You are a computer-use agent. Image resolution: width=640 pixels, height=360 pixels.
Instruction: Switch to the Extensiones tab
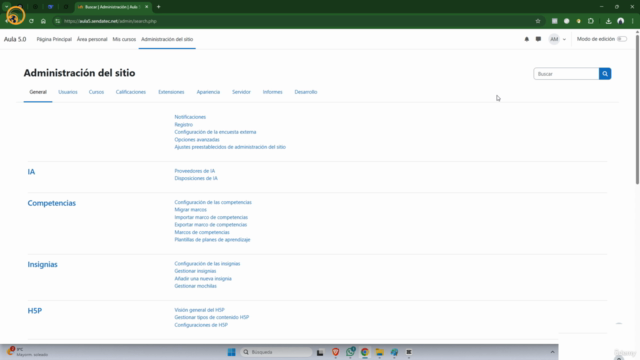coord(171,92)
